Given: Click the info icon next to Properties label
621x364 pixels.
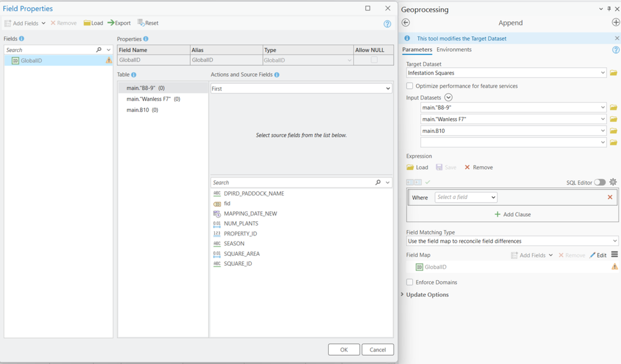Looking at the screenshot, I should click(145, 39).
